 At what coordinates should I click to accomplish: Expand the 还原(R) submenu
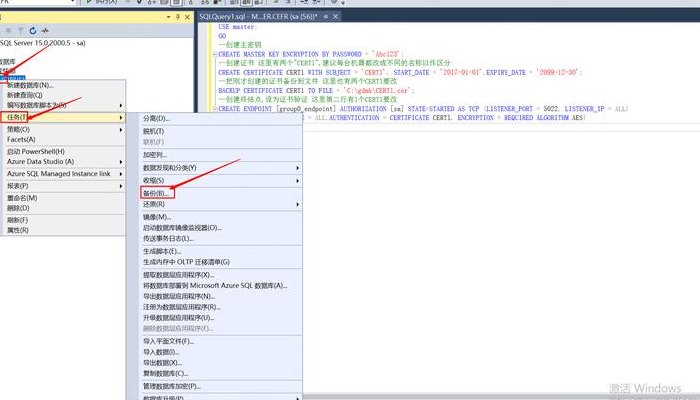[x=221, y=204]
